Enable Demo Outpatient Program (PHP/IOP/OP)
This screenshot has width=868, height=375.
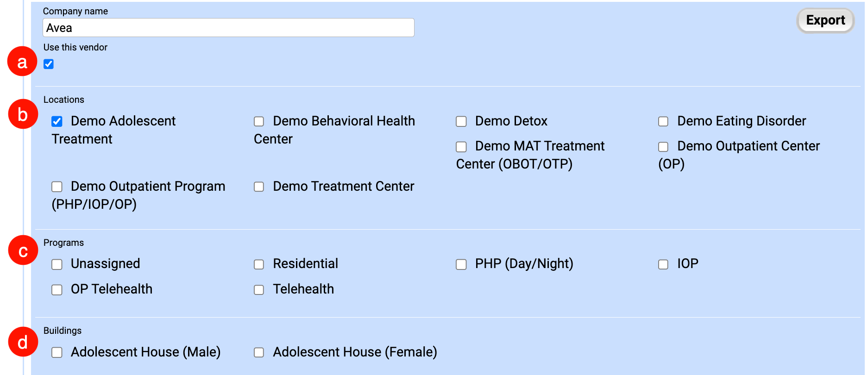click(x=57, y=187)
